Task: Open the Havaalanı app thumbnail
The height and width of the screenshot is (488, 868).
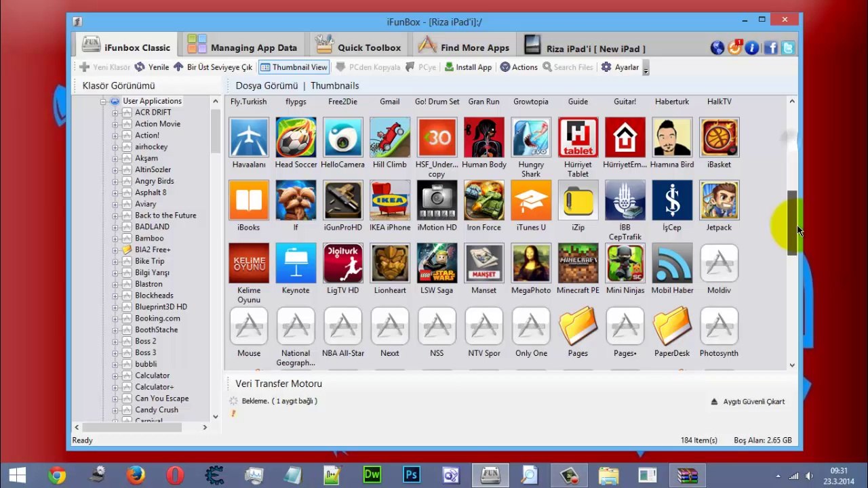Action: pyautogui.click(x=249, y=138)
